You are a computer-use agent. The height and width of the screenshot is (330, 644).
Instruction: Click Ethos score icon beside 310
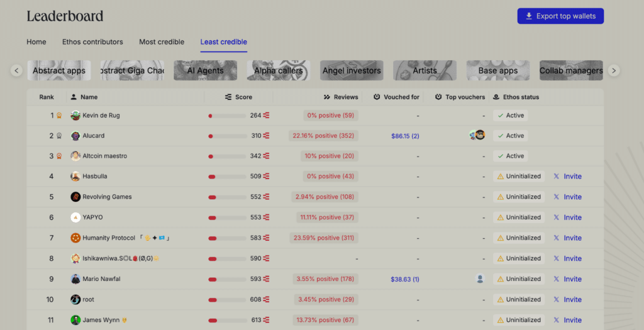[x=266, y=136]
